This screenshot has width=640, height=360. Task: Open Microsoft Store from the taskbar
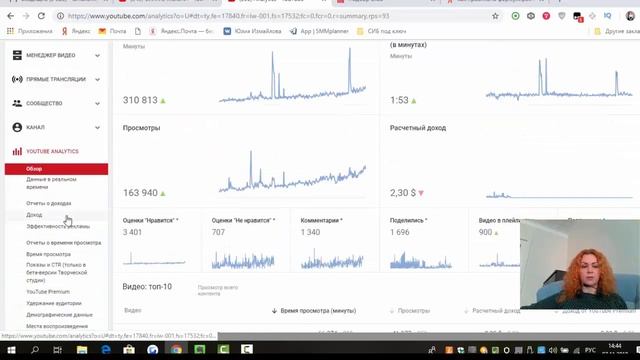click(129, 350)
